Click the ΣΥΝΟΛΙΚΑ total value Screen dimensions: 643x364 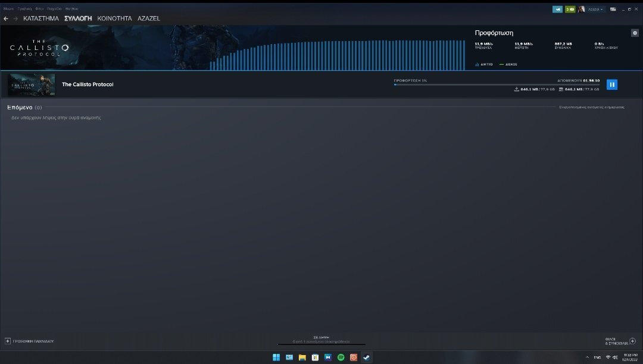(563, 45)
